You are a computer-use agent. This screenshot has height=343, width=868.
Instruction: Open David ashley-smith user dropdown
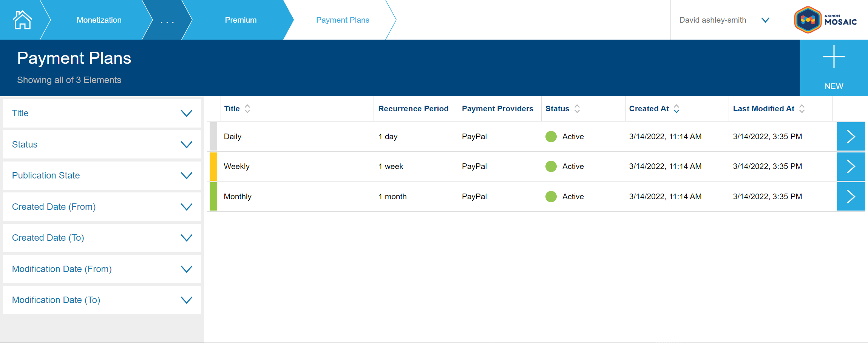pos(765,20)
